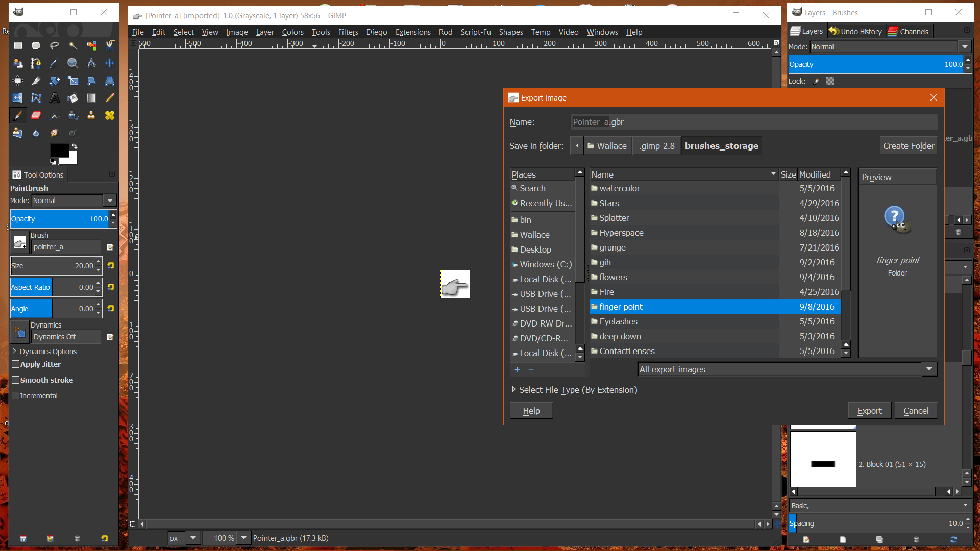This screenshot has width=980, height=551.
Task: Click the Create Folder button
Action: (909, 146)
